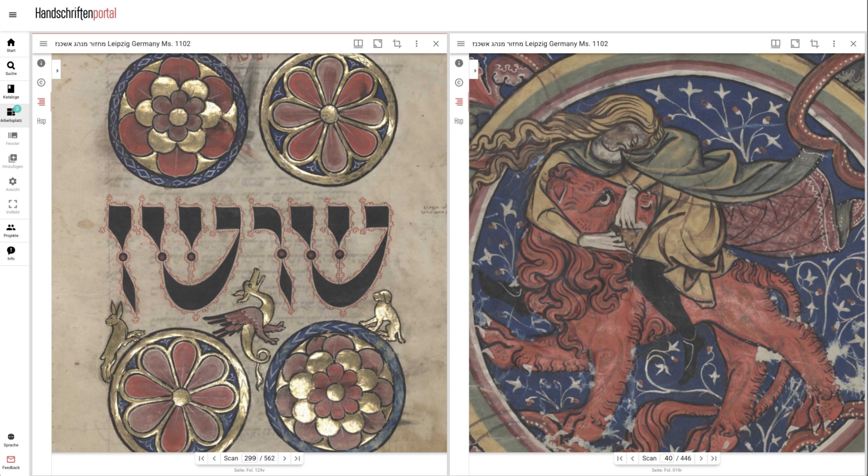The height and width of the screenshot is (476, 868).
Task: Maximize left window with expand icon
Action: 378,44
